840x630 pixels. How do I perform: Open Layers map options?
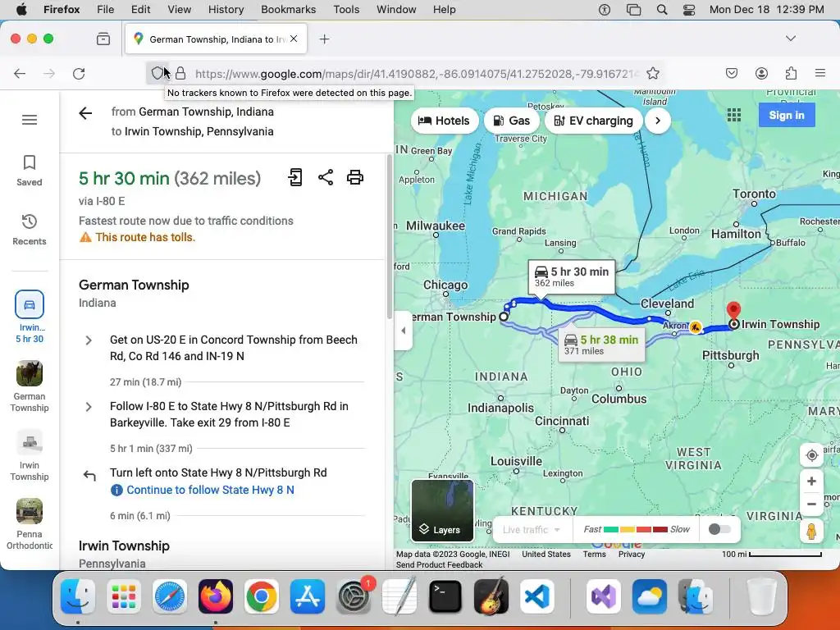tap(442, 510)
